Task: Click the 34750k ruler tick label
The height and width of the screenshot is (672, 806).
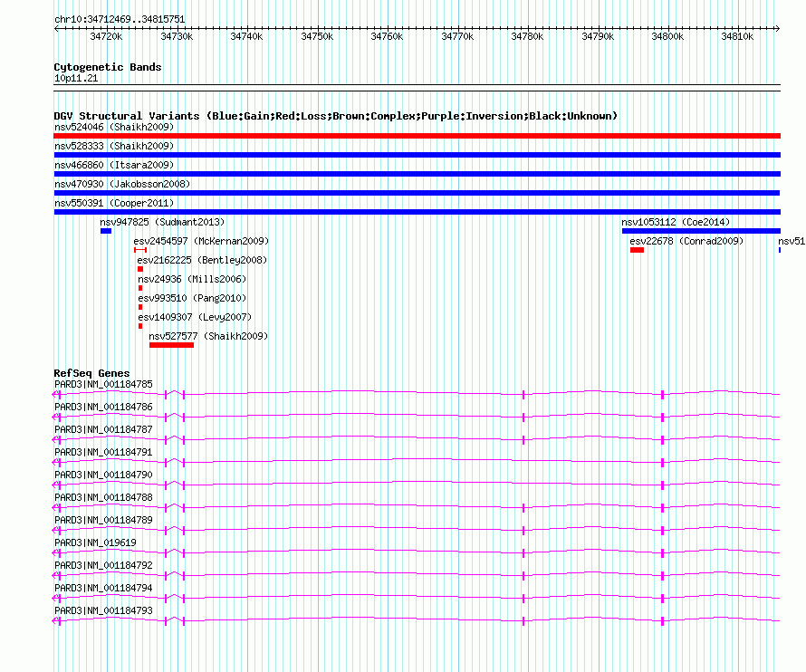Action: coord(317,36)
